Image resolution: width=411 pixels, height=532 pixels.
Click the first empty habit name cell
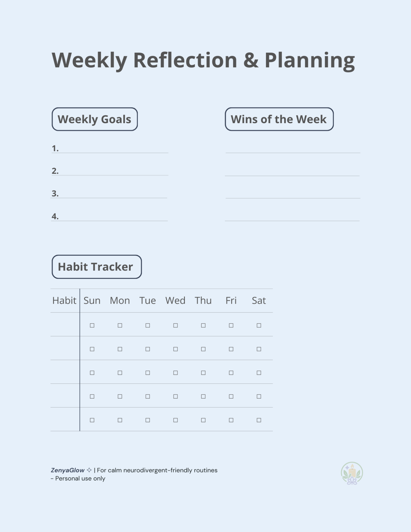coord(65,324)
